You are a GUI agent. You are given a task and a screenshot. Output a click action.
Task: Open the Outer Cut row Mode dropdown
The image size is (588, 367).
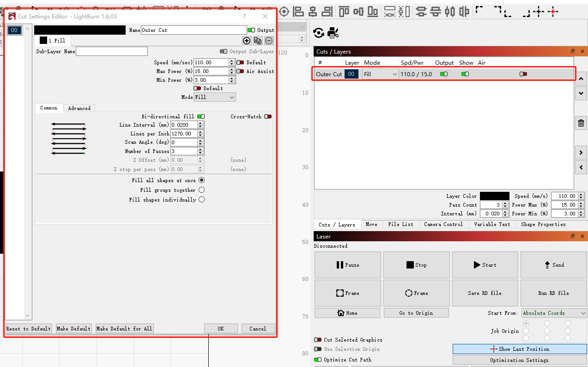pos(381,74)
